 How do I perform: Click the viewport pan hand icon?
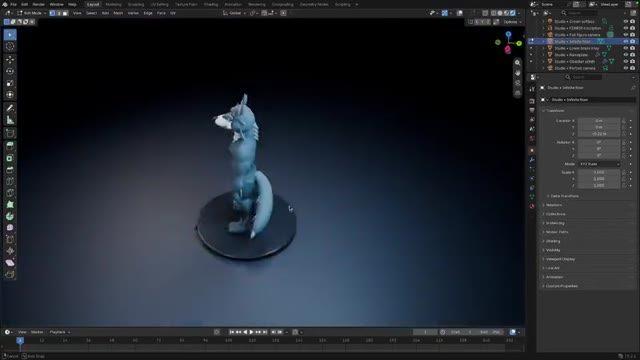[518, 73]
